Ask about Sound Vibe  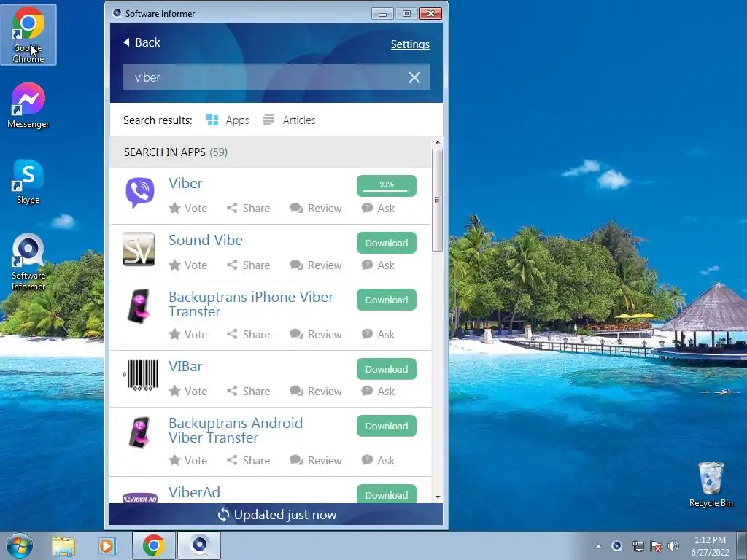[379, 265]
